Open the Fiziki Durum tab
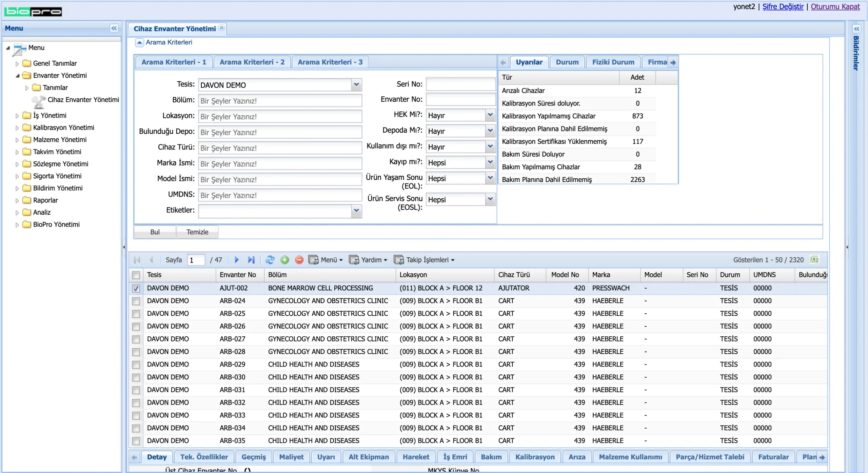The image size is (868, 473). (x=613, y=62)
